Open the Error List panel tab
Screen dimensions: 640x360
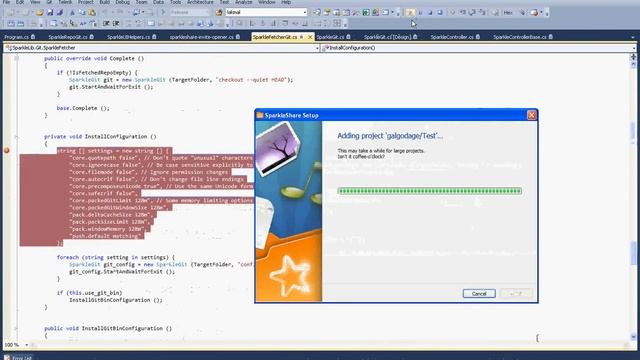tap(19, 358)
